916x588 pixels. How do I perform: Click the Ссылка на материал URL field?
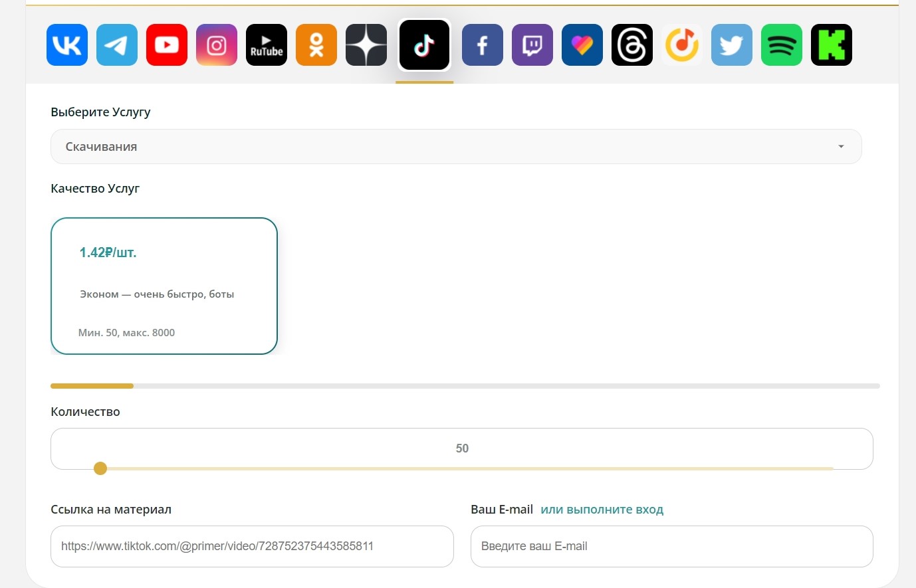[x=252, y=546]
